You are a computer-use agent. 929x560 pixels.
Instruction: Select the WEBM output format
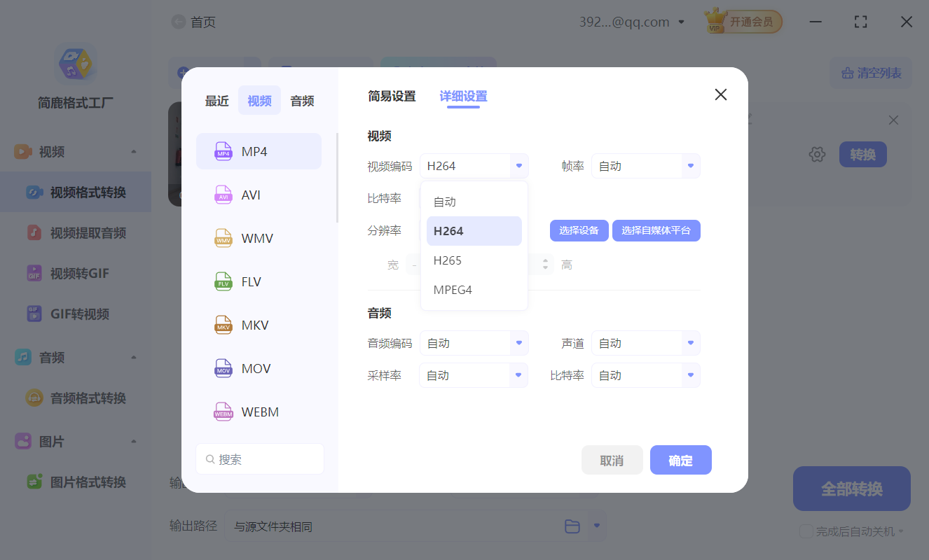[259, 412]
